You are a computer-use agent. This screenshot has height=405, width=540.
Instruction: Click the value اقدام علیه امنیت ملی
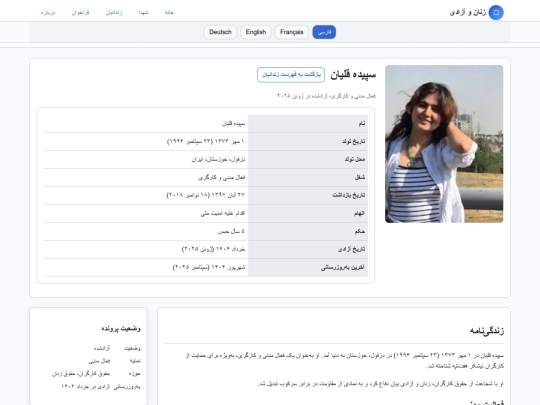pyautogui.click(x=222, y=214)
